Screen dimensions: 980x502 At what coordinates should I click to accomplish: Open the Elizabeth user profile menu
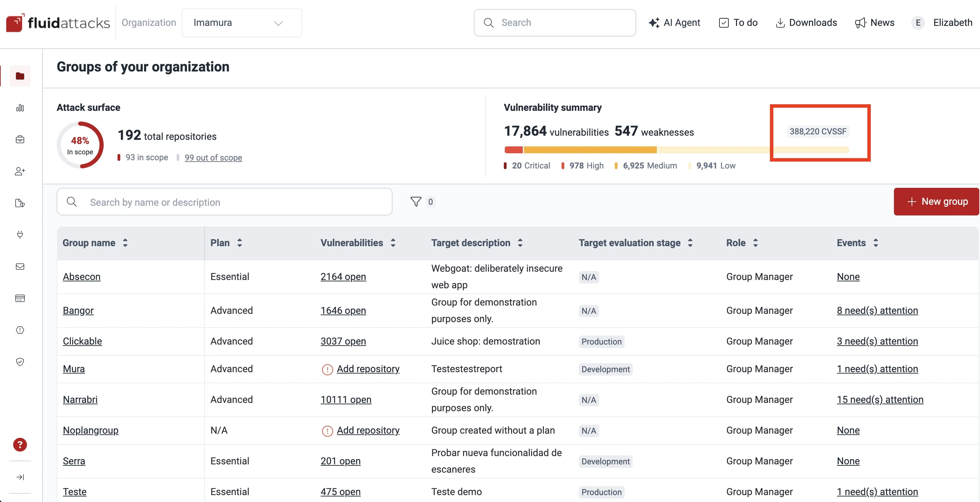coord(942,23)
